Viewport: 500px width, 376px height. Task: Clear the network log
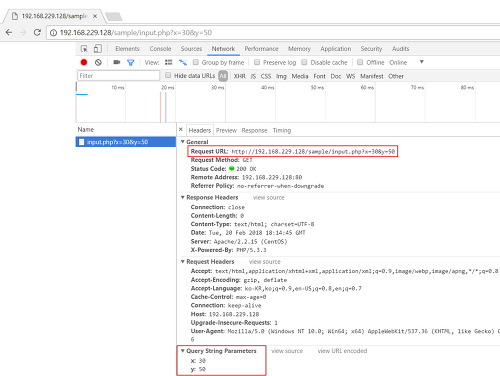pyautogui.click(x=98, y=62)
